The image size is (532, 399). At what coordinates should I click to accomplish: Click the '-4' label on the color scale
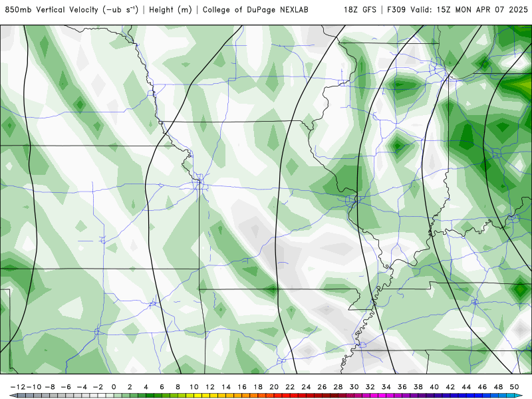coord(82,387)
